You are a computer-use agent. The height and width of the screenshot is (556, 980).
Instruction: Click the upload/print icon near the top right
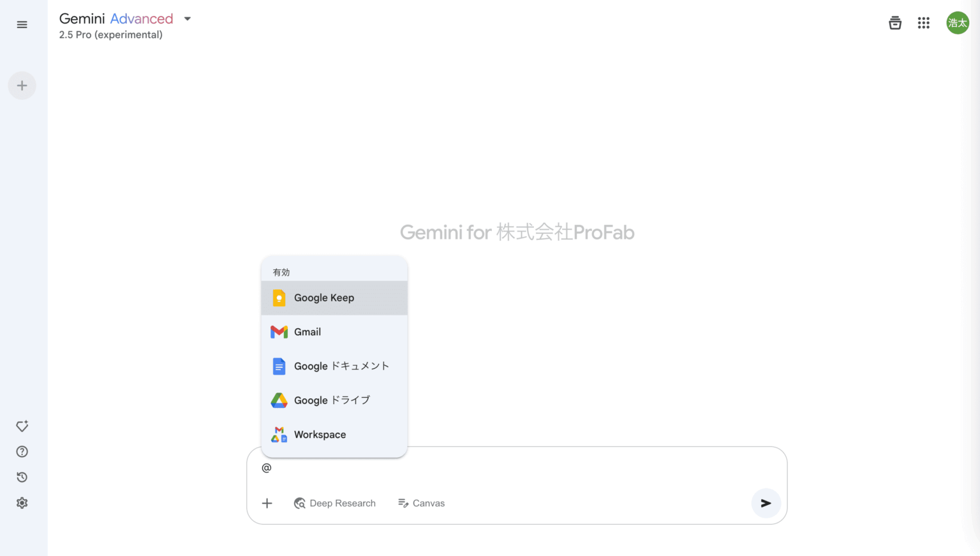[895, 22]
